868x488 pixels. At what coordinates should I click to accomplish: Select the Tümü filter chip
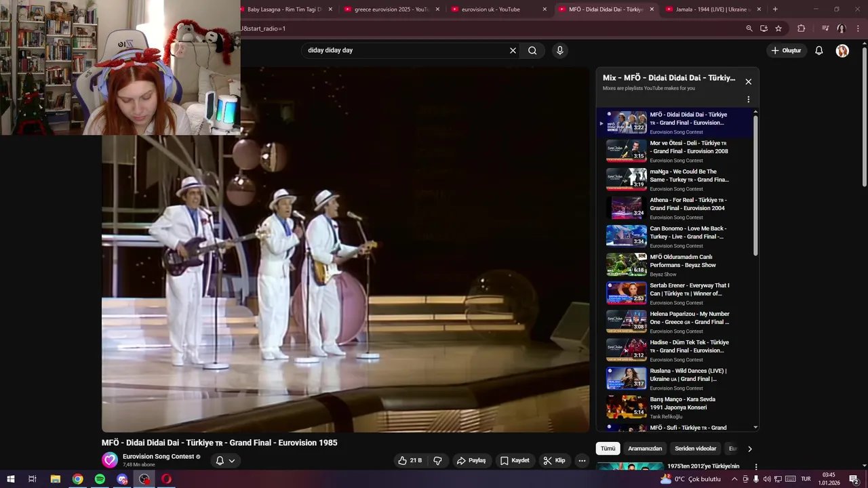(608, 449)
